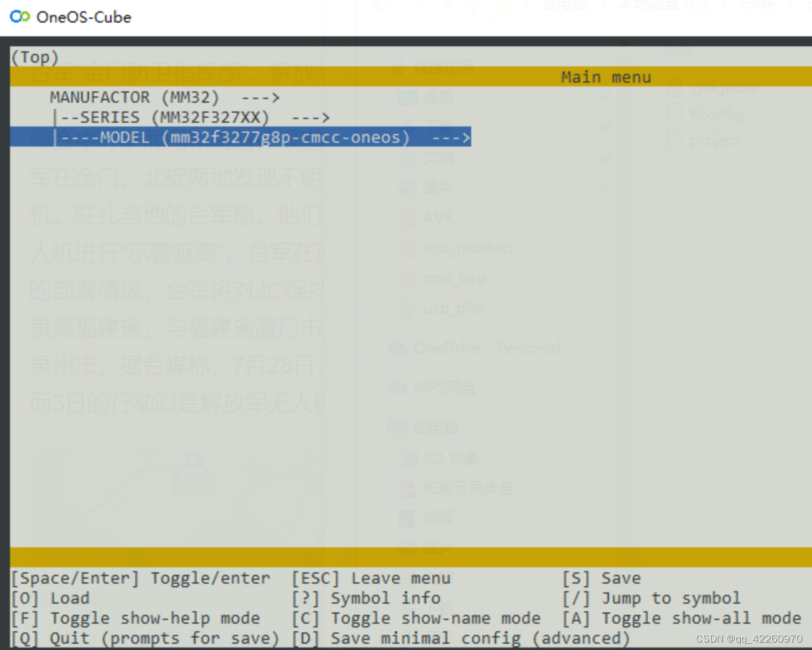Click the OneOS-Cube logo icon
812x650 pixels.
click(20, 17)
